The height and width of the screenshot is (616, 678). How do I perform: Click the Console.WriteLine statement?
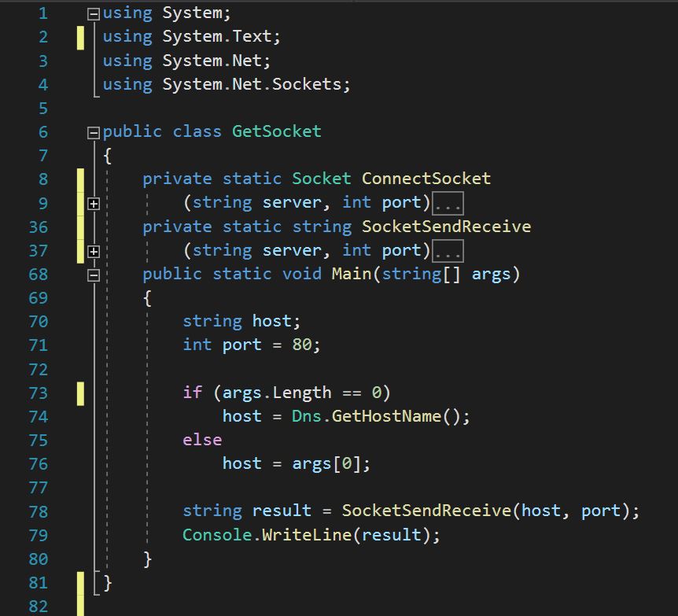click(311, 535)
